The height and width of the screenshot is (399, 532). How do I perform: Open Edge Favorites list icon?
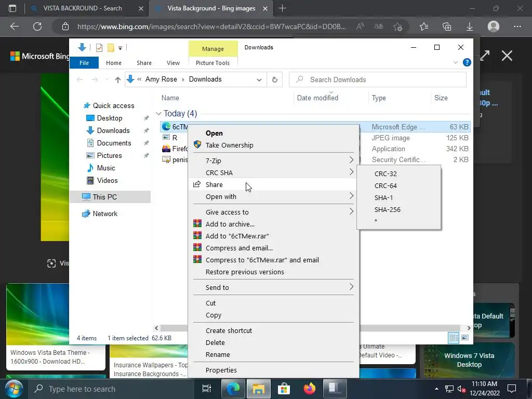tap(424, 26)
